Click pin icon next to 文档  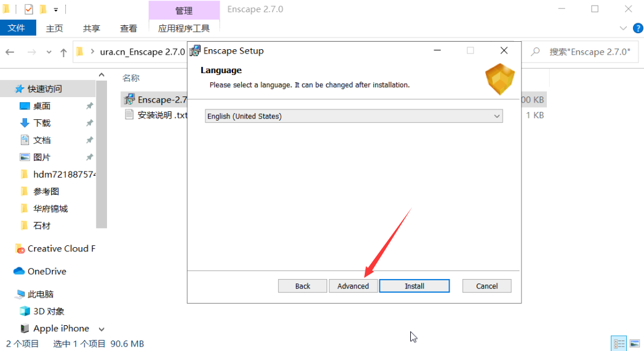tap(89, 140)
